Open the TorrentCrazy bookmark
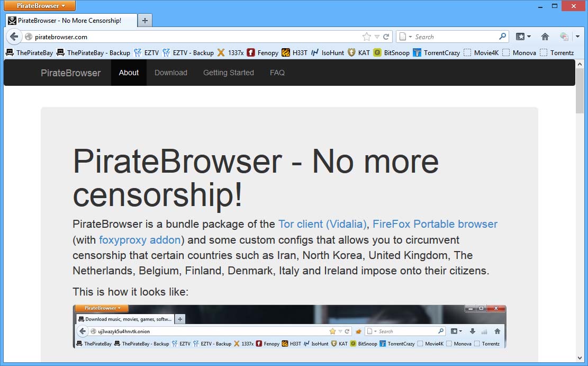This screenshot has width=588, height=366. point(437,52)
